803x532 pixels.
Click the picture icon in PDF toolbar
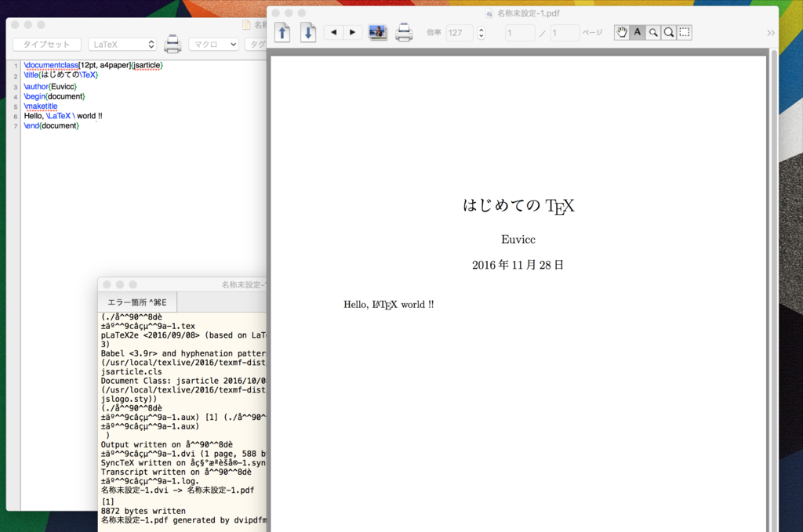pyautogui.click(x=378, y=33)
